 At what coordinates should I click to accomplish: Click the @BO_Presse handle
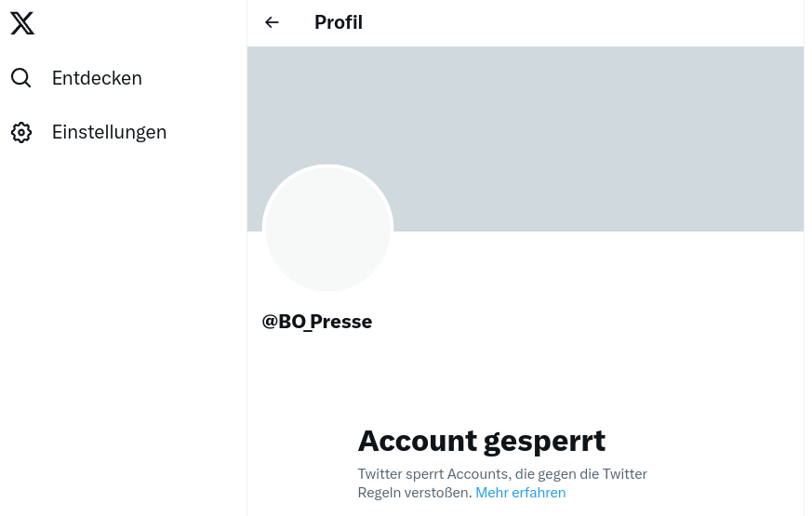[317, 322]
